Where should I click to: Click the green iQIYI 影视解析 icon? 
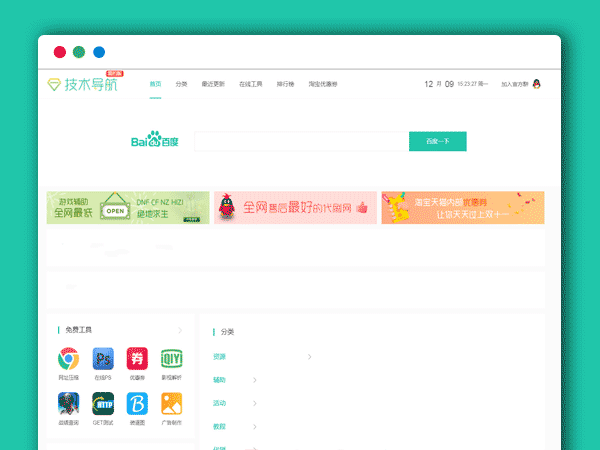(171, 359)
